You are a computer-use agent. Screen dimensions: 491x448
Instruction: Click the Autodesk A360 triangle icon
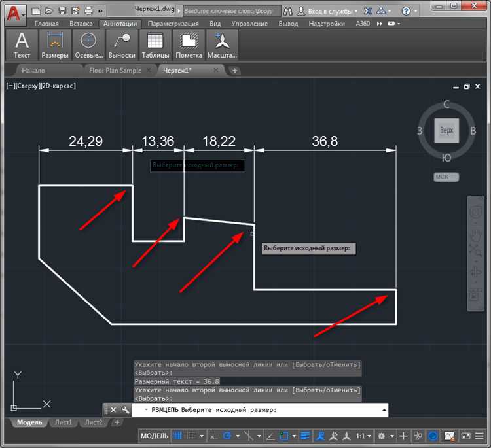tap(381, 11)
